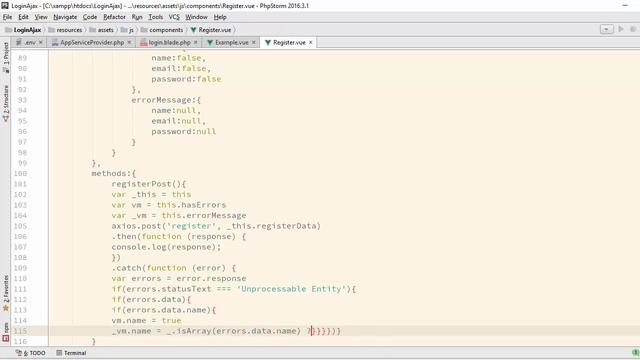Open the VCS menu

coord(174,17)
